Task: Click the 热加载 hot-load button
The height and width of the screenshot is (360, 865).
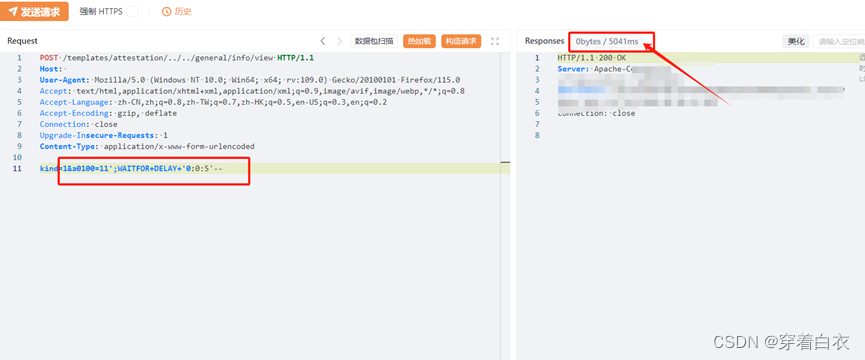Action: 419,41
